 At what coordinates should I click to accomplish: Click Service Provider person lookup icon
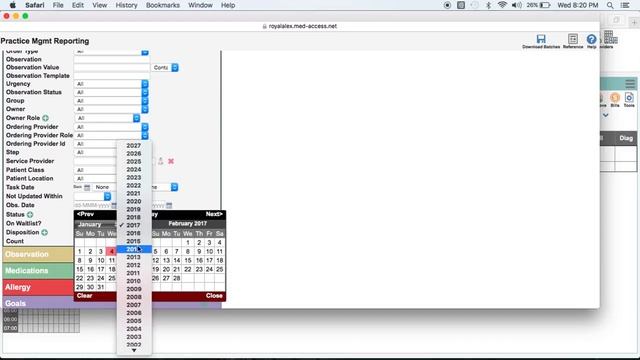point(161,161)
